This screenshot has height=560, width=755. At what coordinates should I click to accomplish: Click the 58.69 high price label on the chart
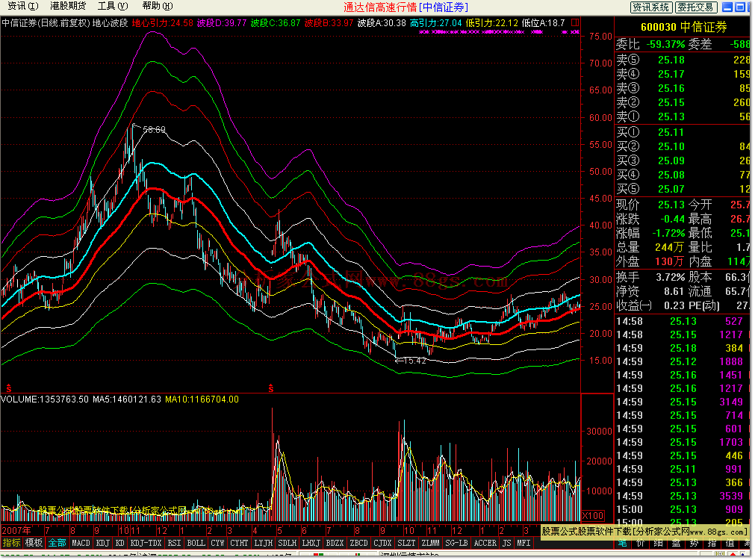pyautogui.click(x=154, y=129)
